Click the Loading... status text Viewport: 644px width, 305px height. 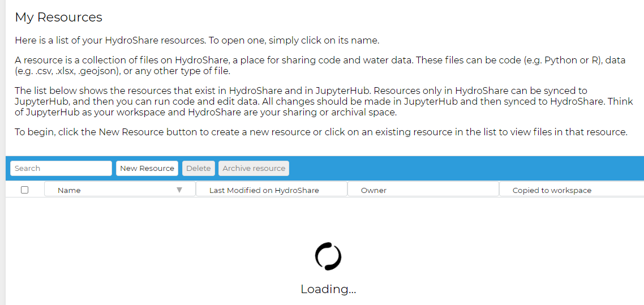(328, 289)
